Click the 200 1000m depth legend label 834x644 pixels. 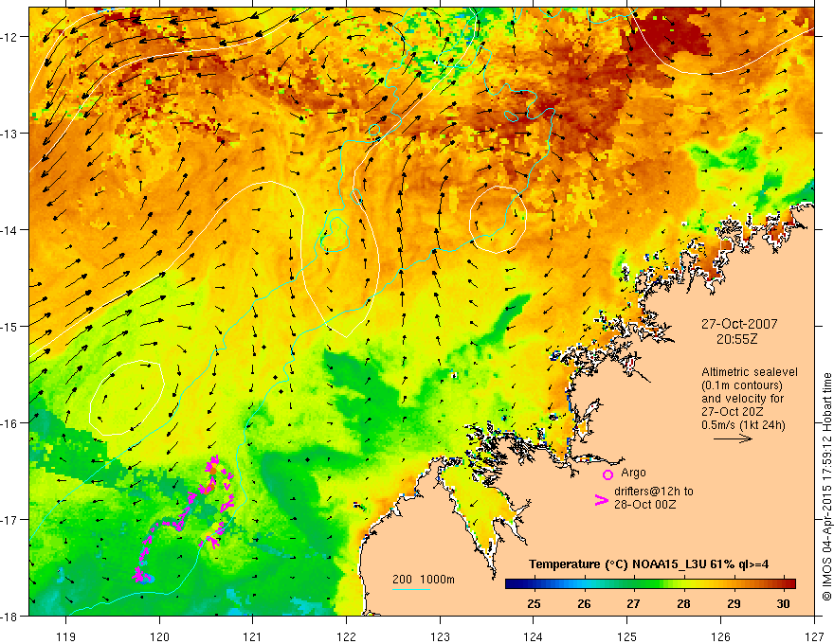click(x=424, y=580)
